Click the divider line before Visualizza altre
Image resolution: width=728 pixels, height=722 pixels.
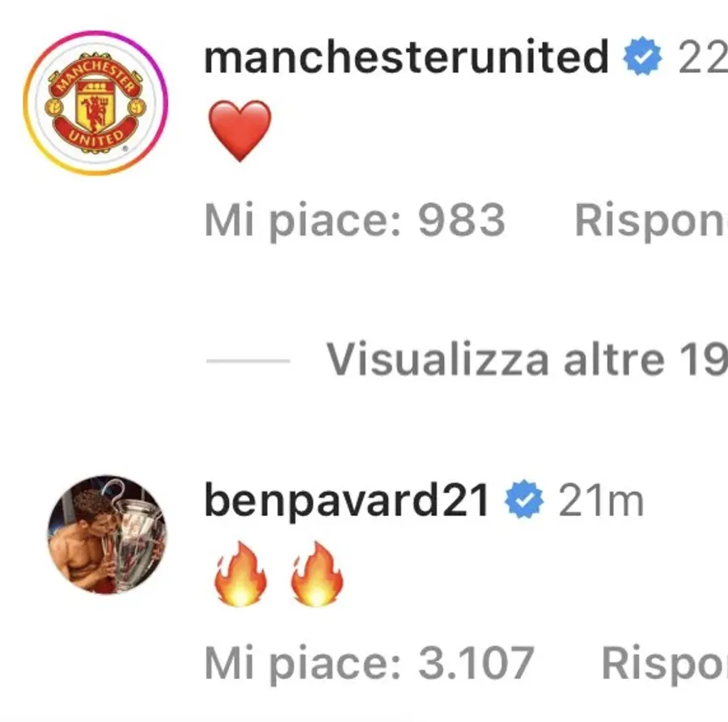pyautogui.click(x=247, y=359)
